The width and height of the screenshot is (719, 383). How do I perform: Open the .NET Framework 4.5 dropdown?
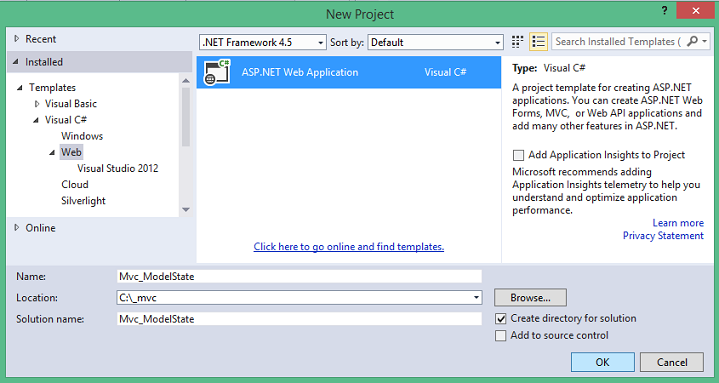pyautogui.click(x=263, y=42)
